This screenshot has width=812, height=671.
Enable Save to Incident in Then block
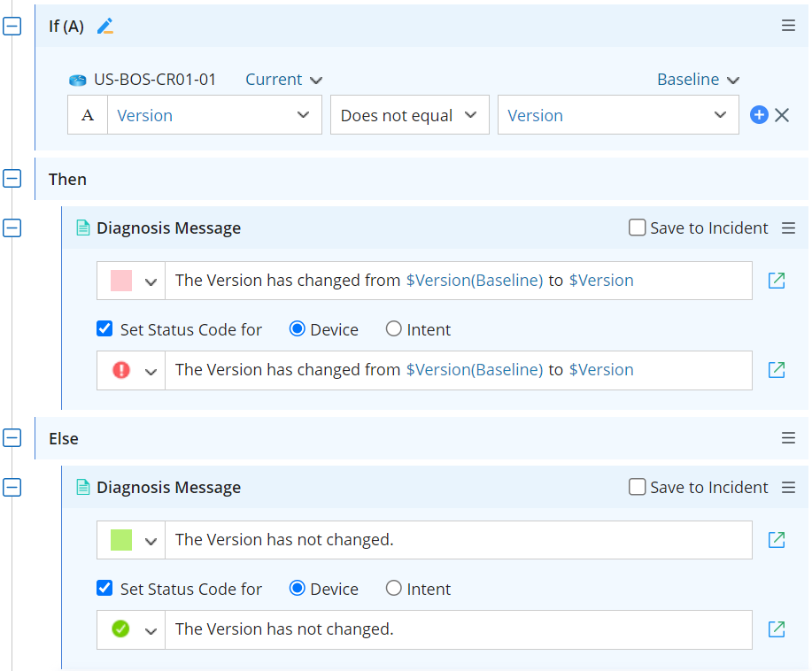pos(638,228)
